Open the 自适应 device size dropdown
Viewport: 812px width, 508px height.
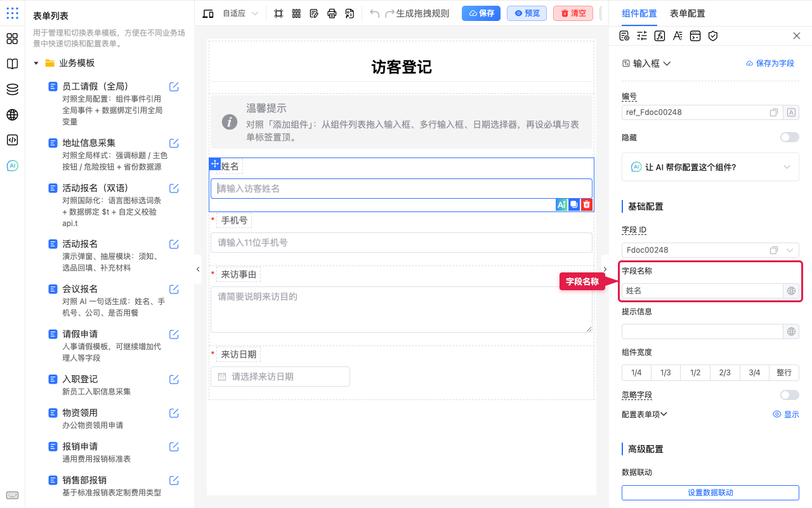pos(240,13)
